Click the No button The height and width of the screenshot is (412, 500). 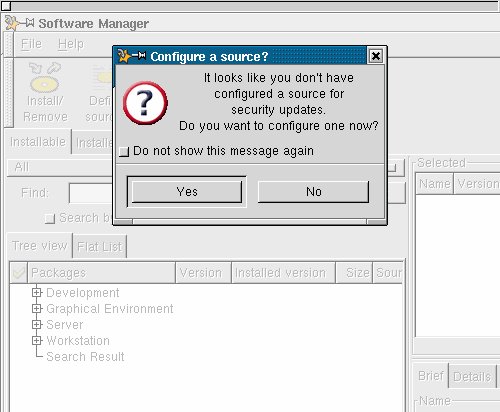click(313, 192)
